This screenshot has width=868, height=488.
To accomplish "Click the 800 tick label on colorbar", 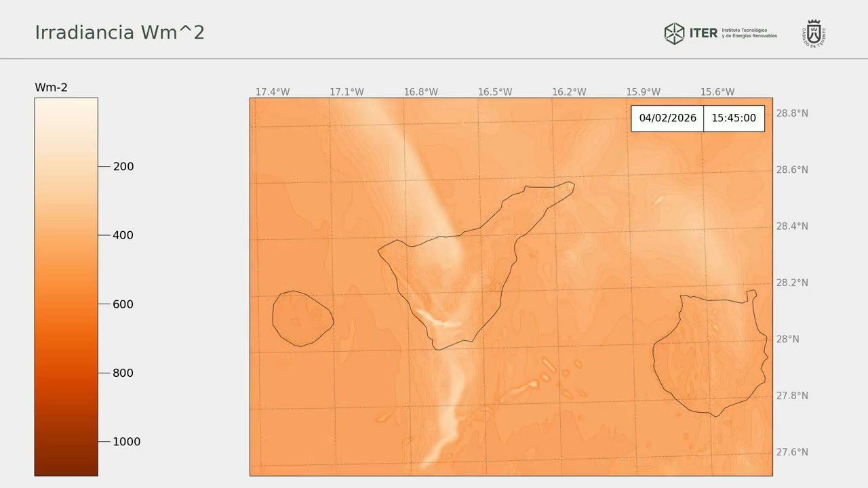I will (x=123, y=373).
